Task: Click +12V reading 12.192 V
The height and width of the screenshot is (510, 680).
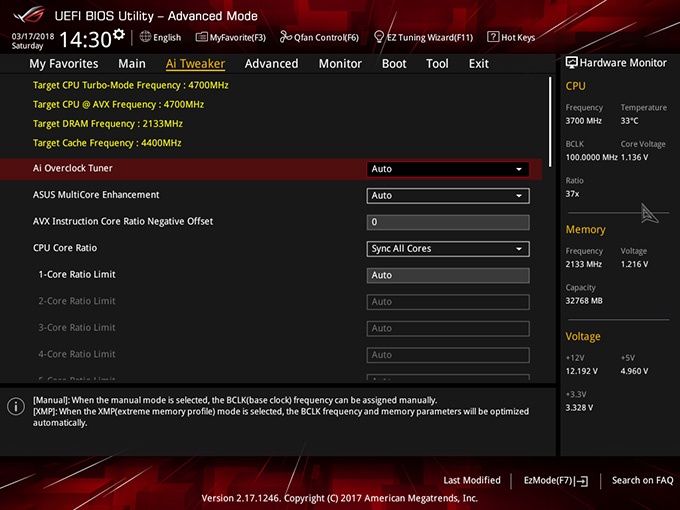Action: tap(582, 371)
